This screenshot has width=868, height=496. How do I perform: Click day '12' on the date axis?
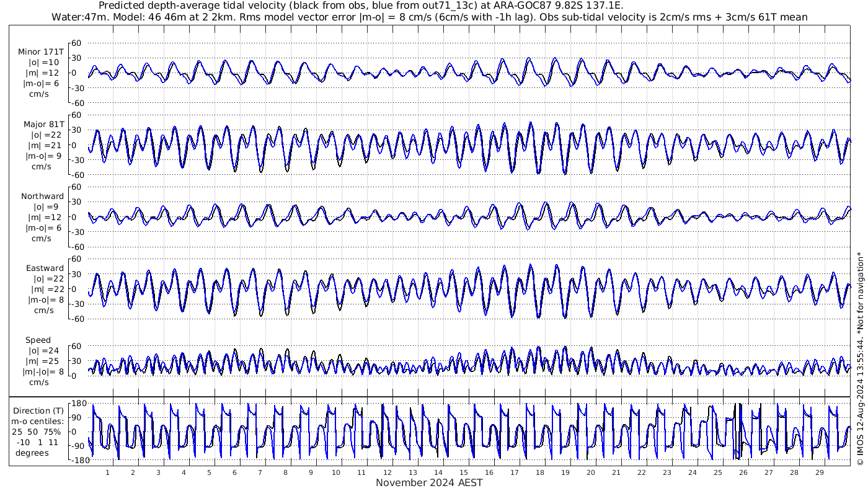click(x=387, y=472)
